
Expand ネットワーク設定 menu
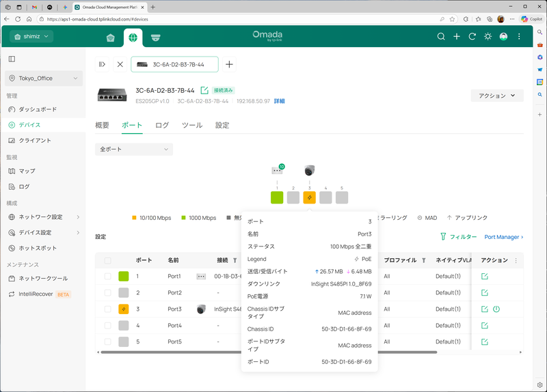click(x=44, y=217)
